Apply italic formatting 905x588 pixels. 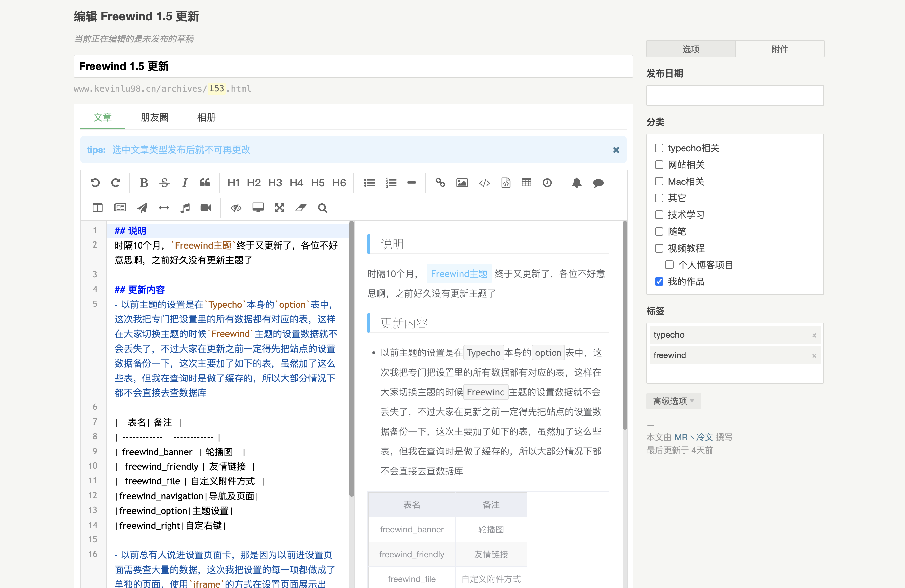(185, 183)
